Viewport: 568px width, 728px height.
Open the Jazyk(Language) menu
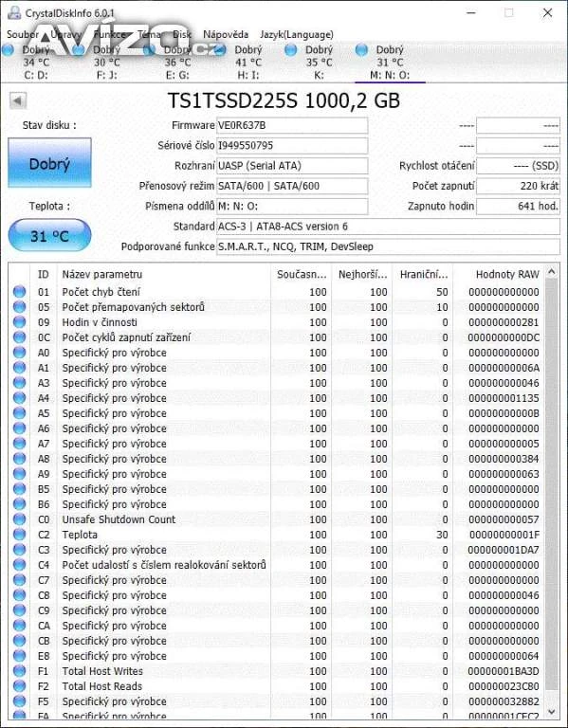click(296, 34)
